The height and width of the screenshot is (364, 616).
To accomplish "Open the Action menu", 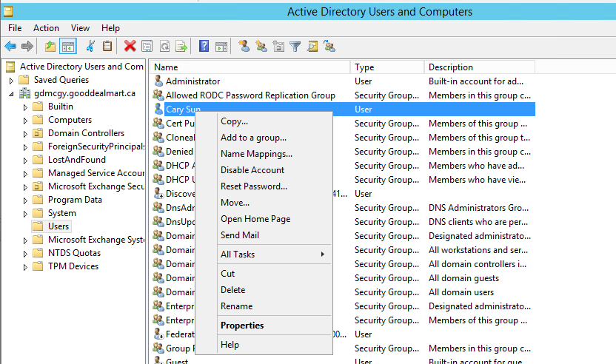I will tap(46, 28).
